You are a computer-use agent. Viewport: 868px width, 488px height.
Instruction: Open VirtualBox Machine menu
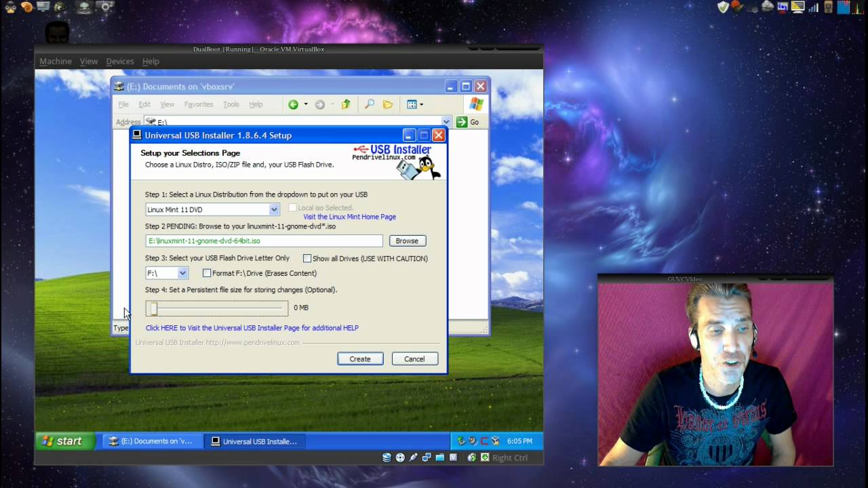coord(56,61)
